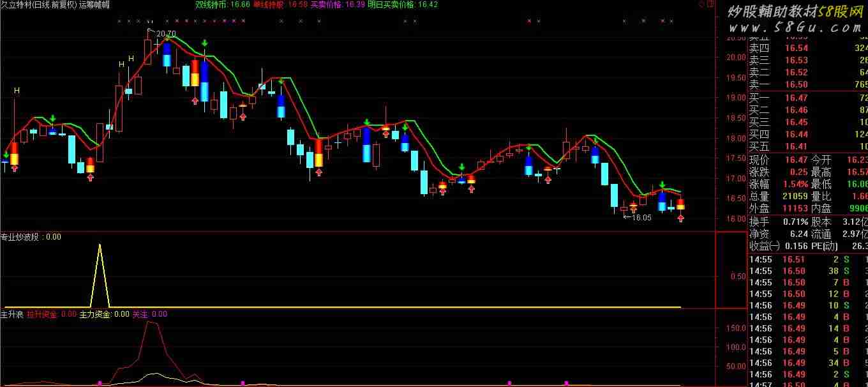Click the leftmost magenta 关注 marker in bottom panel
Screen dimensions: 868x387
100,383
